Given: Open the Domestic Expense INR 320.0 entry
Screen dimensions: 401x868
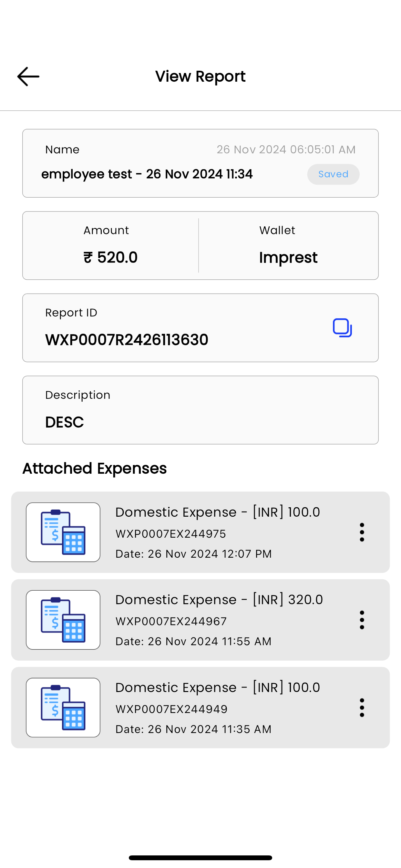Looking at the screenshot, I should pyautogui.click(x=200, y=620).
